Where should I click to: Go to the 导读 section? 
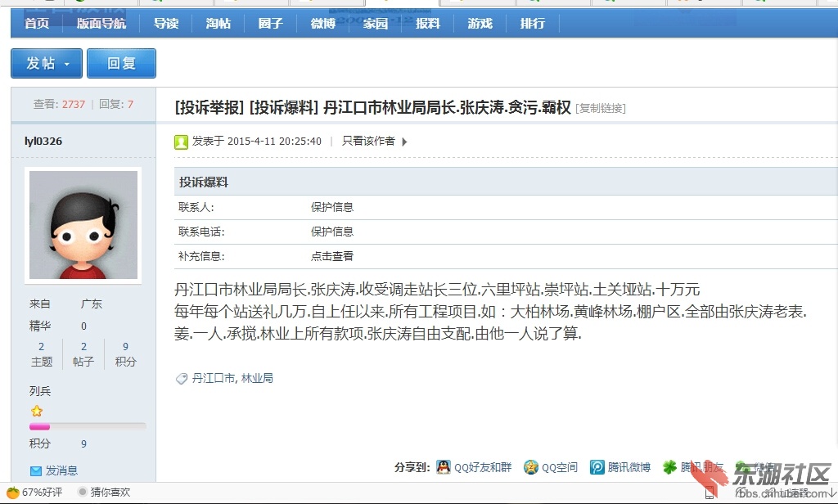tap(166, 24)
